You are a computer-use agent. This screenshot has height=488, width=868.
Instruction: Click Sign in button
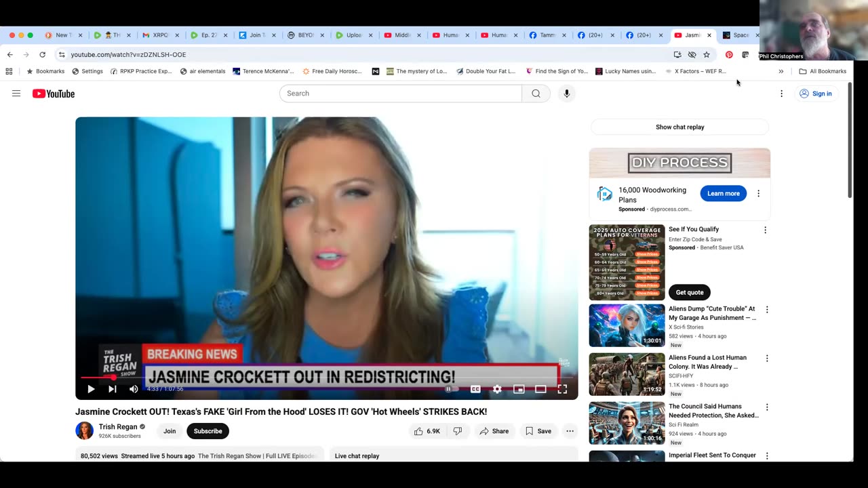click(x=815, y=94)
